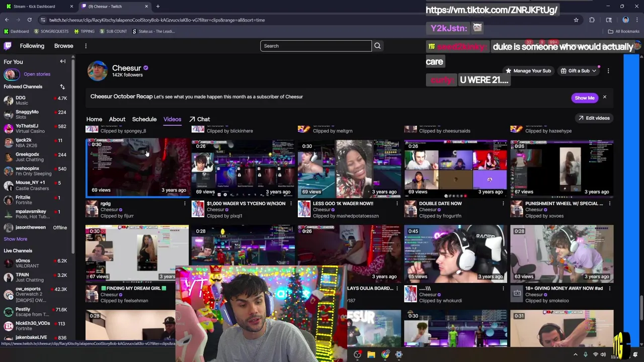Open the Chat pop-out tab
Screen dimensions: 644x362
click(200, 120)
